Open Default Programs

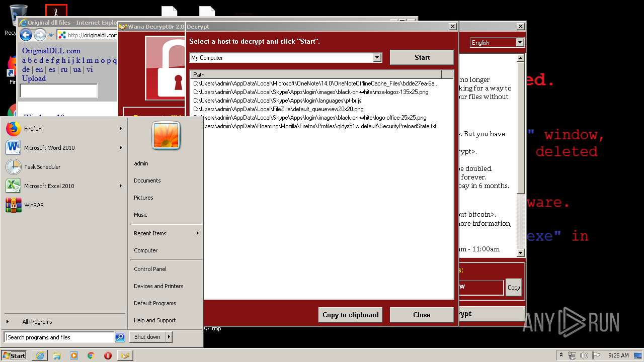pyautogui.click(x=155, y=303)
